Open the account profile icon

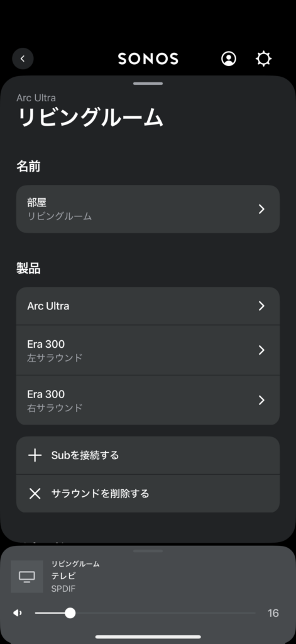click(x=229, y=58)
